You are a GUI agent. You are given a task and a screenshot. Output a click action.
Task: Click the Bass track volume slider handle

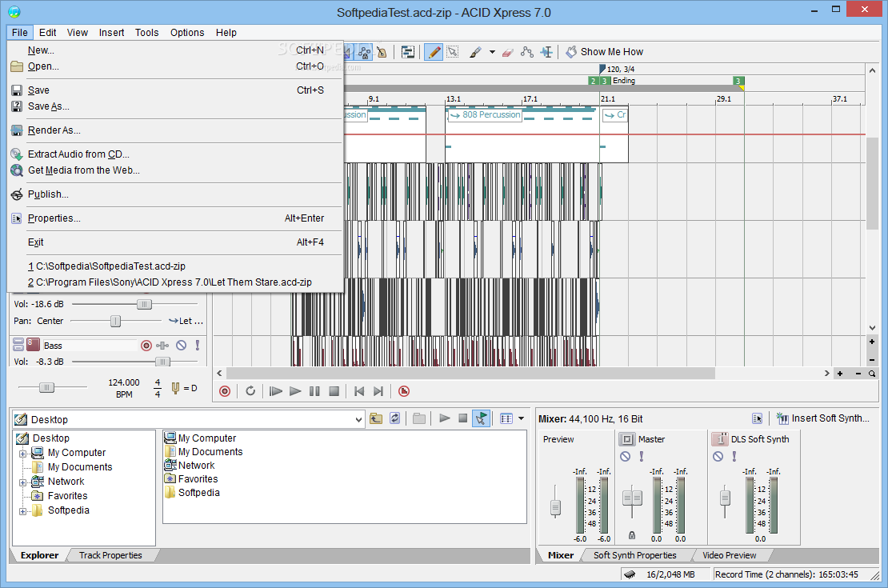[162, 362]
